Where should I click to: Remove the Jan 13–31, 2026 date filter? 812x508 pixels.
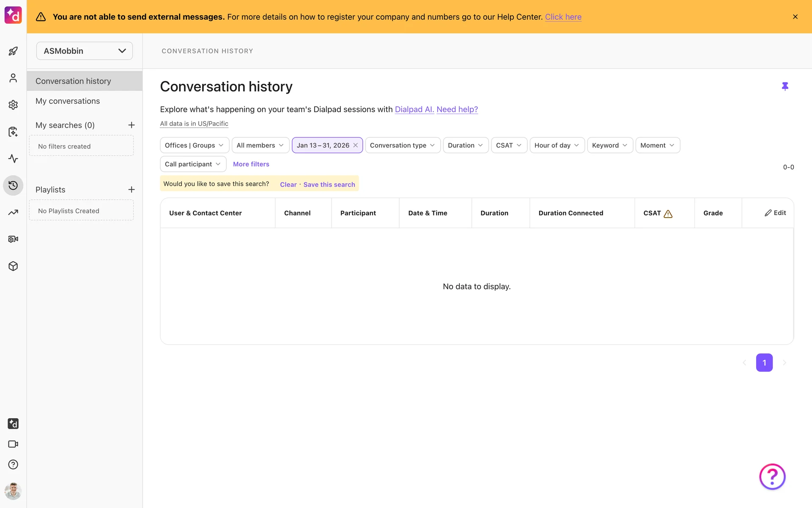point(356,145)
